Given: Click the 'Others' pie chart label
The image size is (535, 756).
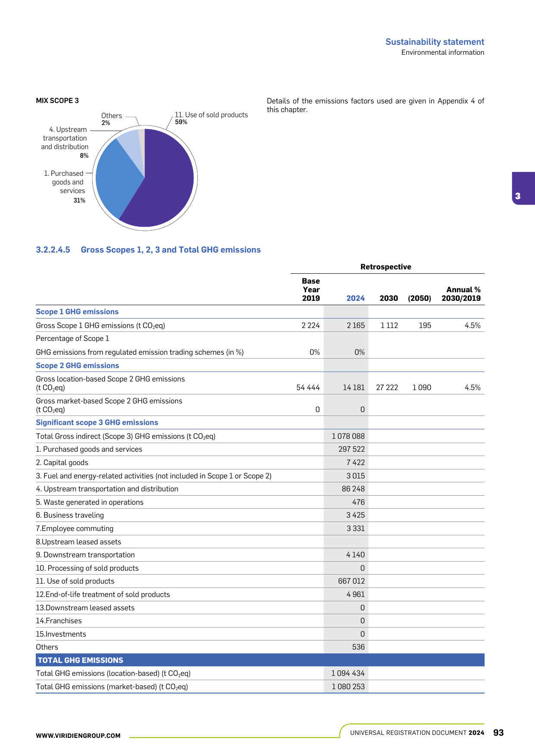Looking at the screenshot, I should click(111, 119).
